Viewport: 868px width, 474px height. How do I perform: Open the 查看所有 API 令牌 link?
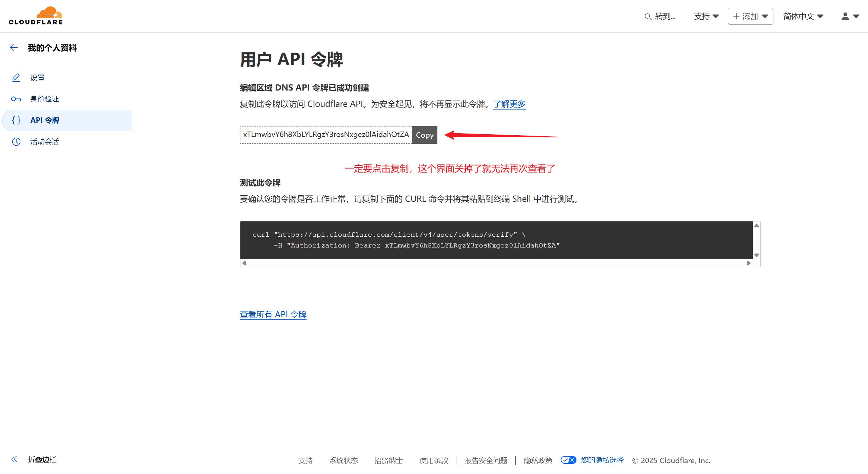273,315
